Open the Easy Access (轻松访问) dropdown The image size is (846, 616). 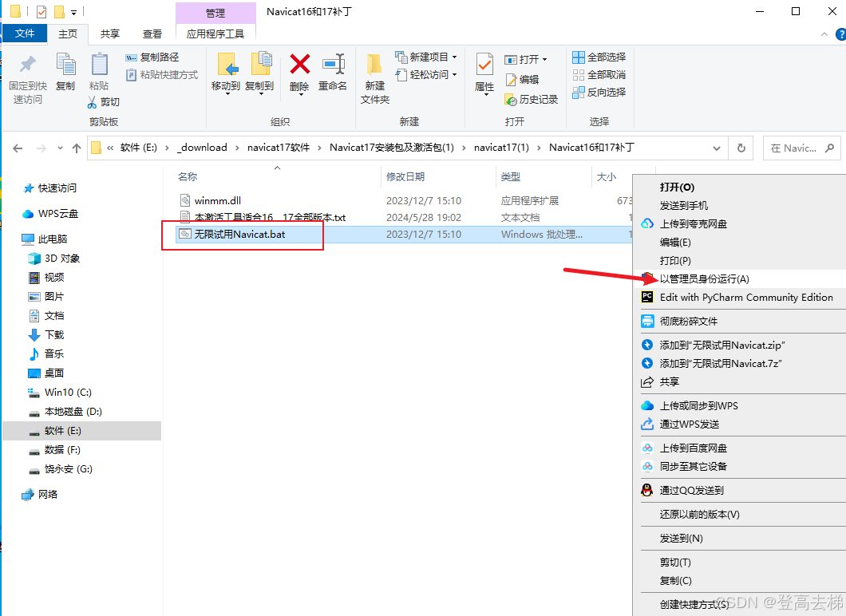(426, 75)
